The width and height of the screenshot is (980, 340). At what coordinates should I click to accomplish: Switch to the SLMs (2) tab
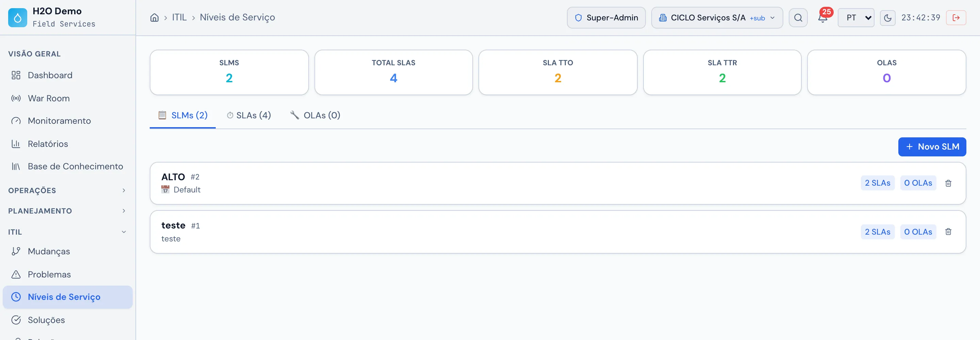(183, 115)
